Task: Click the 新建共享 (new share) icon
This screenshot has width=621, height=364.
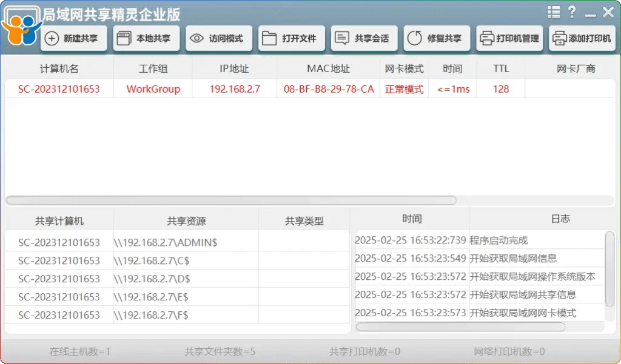Action: pos(73,38)
